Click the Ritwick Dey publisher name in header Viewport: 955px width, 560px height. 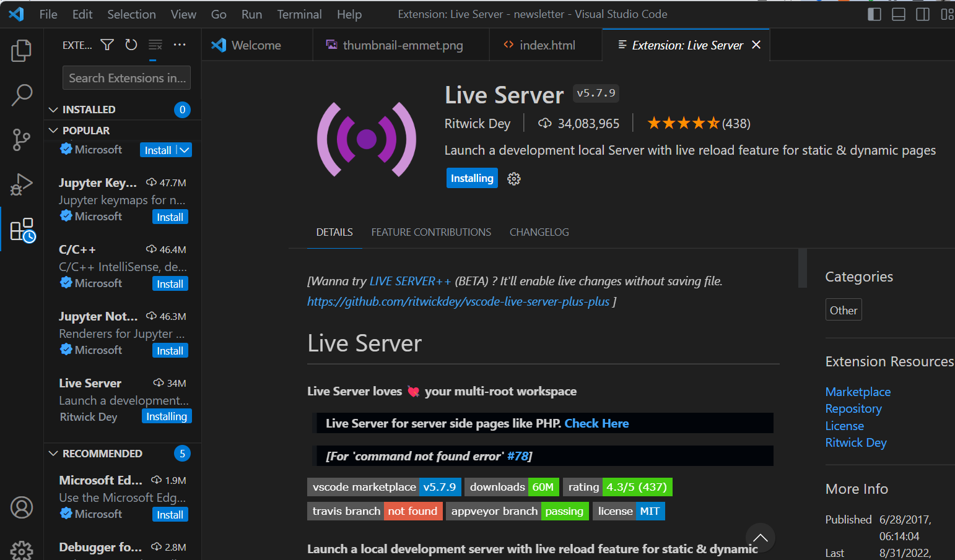[477, 123]
